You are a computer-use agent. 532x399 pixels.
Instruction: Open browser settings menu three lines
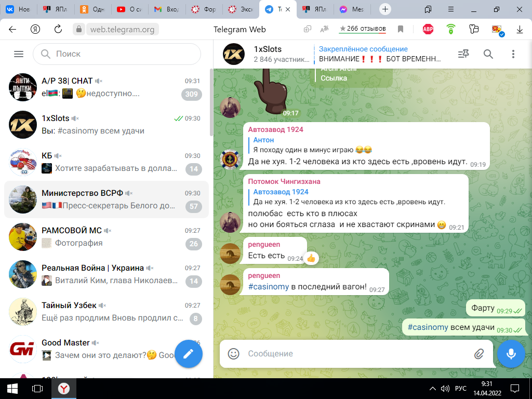(451, 9)
